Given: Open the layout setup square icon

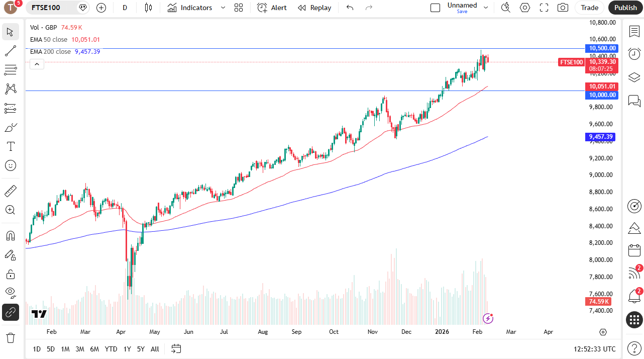Looking at the screenshot, I should click(436, 8).
